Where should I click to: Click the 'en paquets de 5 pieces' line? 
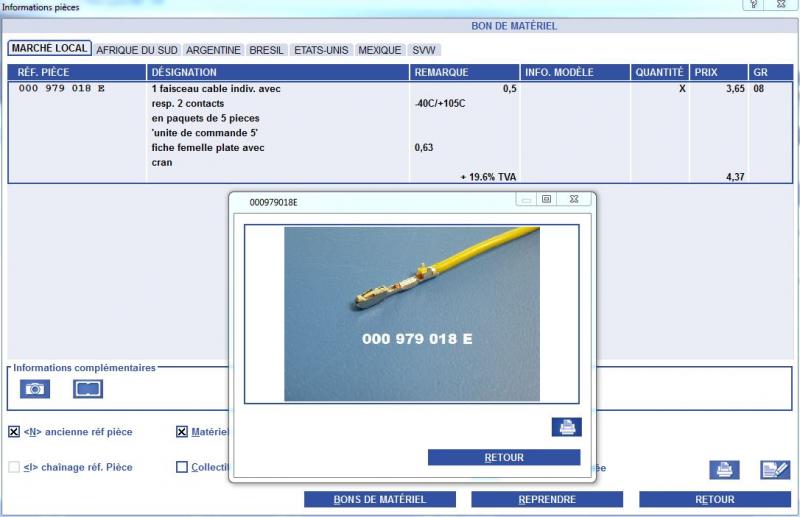[205, 118]
